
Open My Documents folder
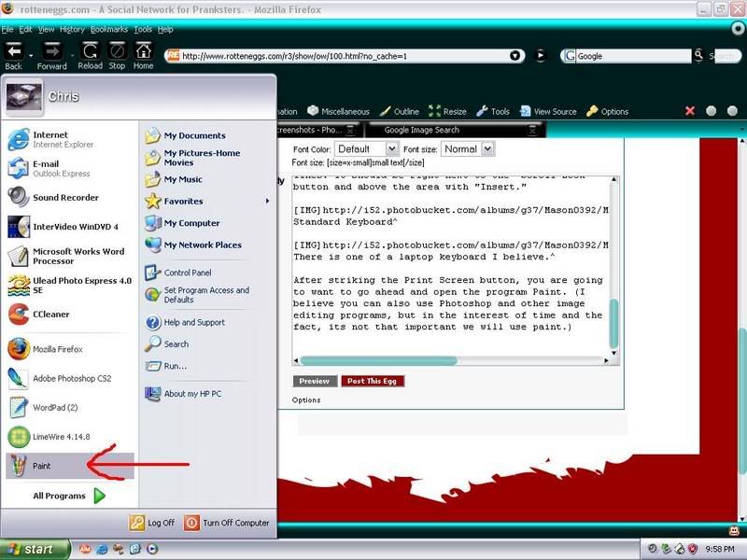185,135
